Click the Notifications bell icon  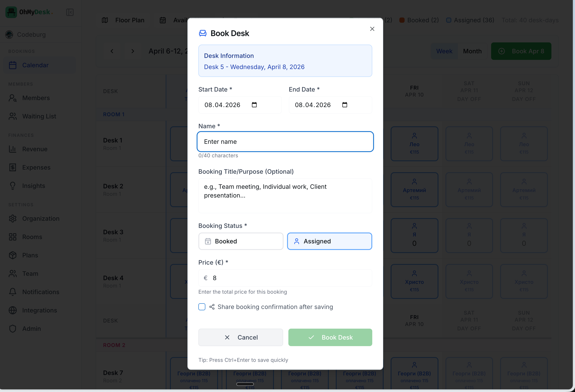[13, 292]
